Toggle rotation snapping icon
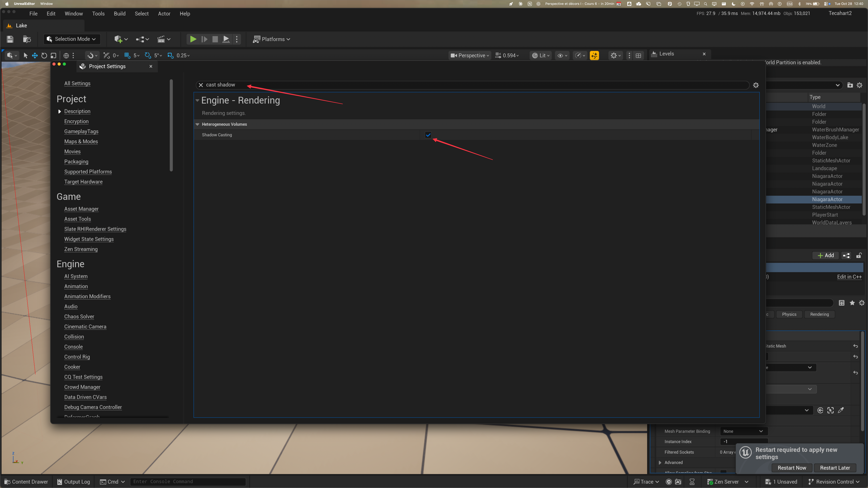The image size is (868, 488). point(148,56)
